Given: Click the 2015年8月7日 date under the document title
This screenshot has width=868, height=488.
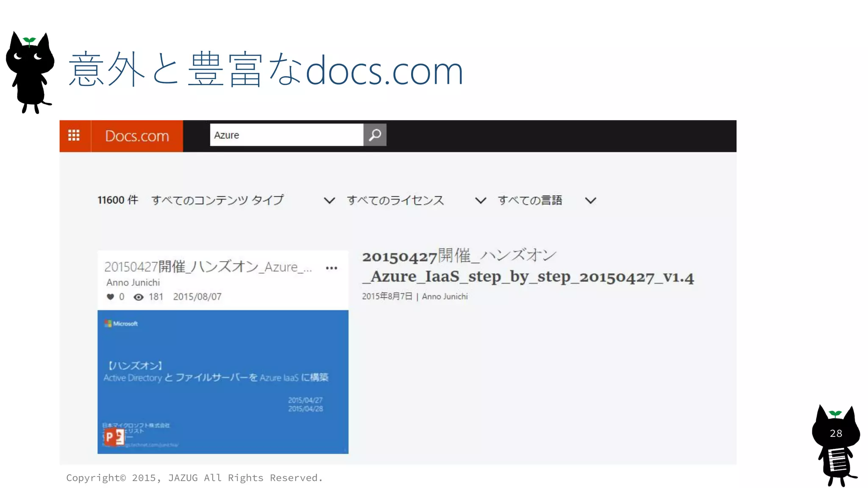Looking at the screenshot, I should click(387, 297).
